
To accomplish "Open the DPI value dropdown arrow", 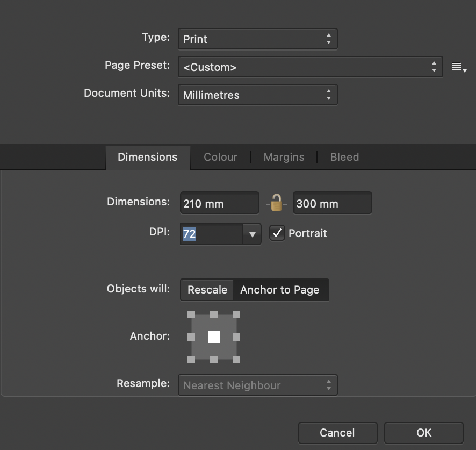I will coord(252,234).
